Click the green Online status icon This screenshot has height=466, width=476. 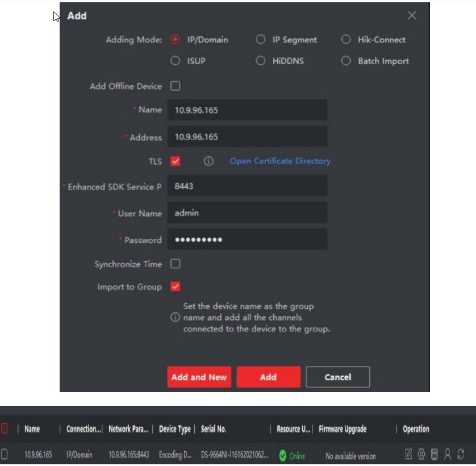(x=282, y=455)
